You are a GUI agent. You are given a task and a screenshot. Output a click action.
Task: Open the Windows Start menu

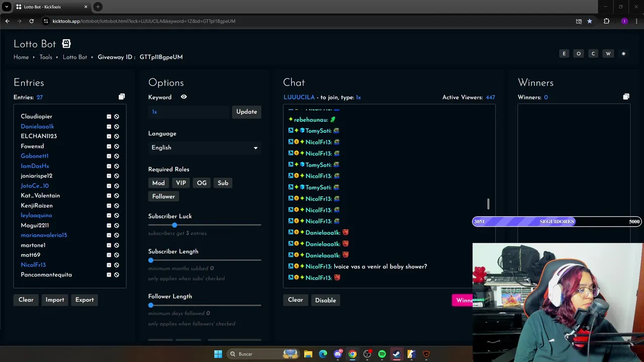[218, 354]
